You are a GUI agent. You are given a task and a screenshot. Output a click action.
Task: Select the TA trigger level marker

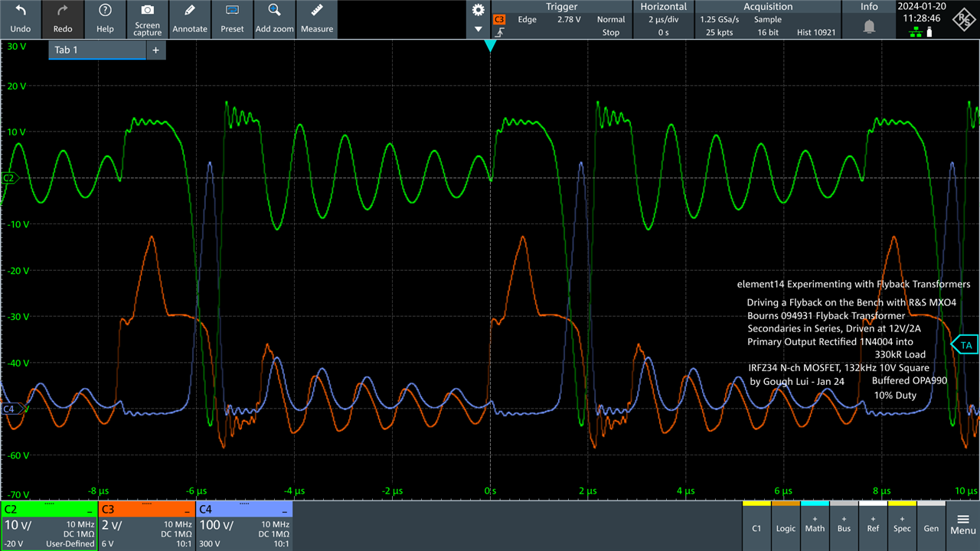965,345
